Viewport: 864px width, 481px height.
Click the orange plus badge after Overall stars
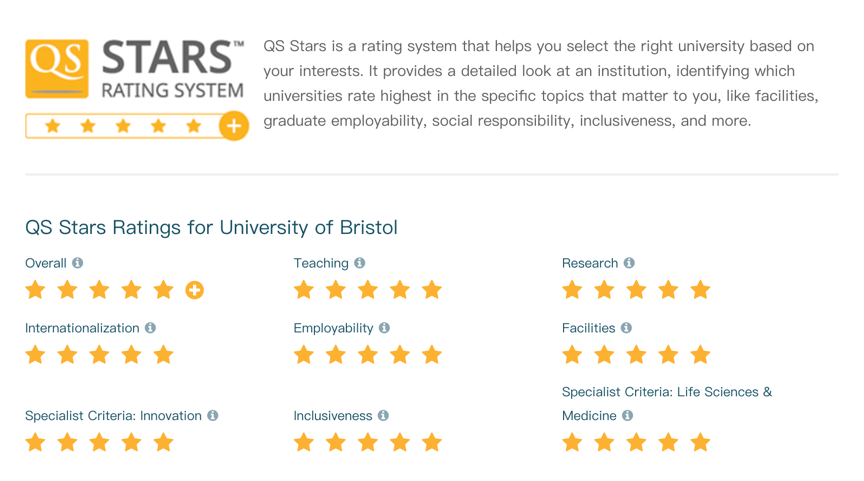[195, 291]
